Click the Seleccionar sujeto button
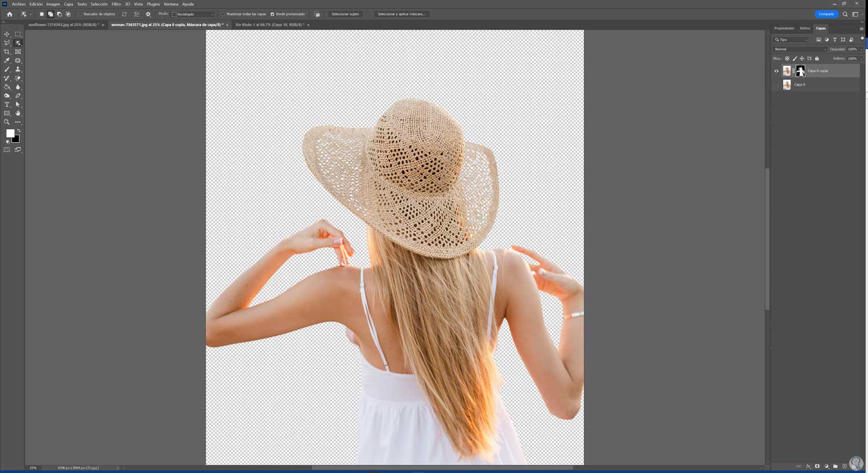The height and width of the screenshot is (473, 868). pos(345,14)
